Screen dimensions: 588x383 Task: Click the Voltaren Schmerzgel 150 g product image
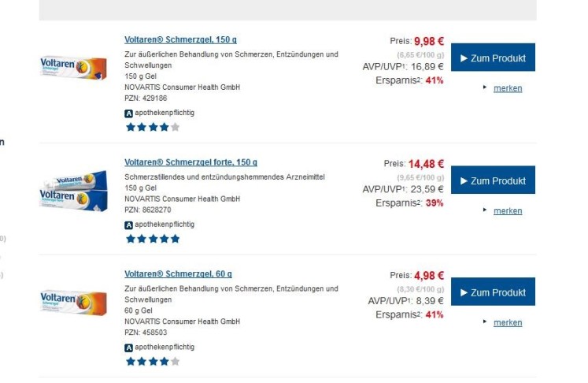pyautogui.click(x=73, y=69)
